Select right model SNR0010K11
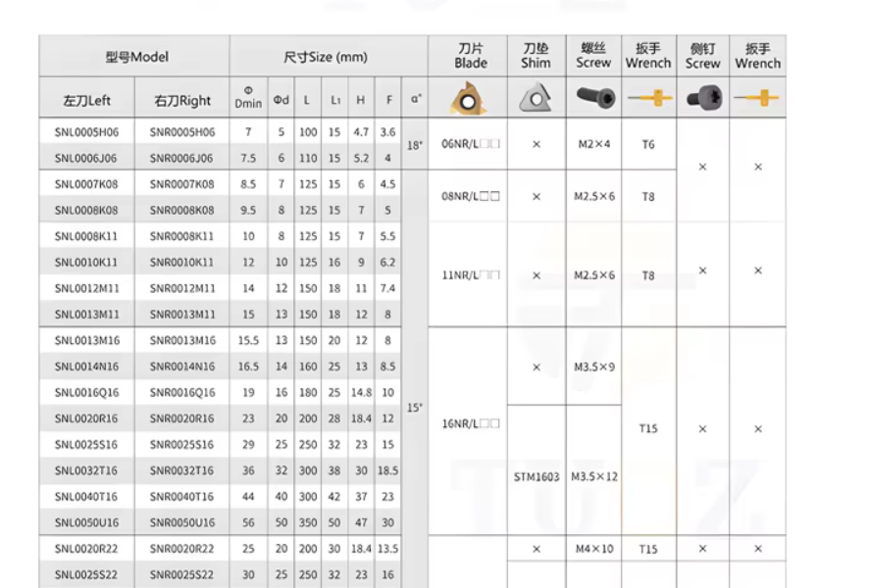Screen dimensions: 869x588 pos(181,262)
